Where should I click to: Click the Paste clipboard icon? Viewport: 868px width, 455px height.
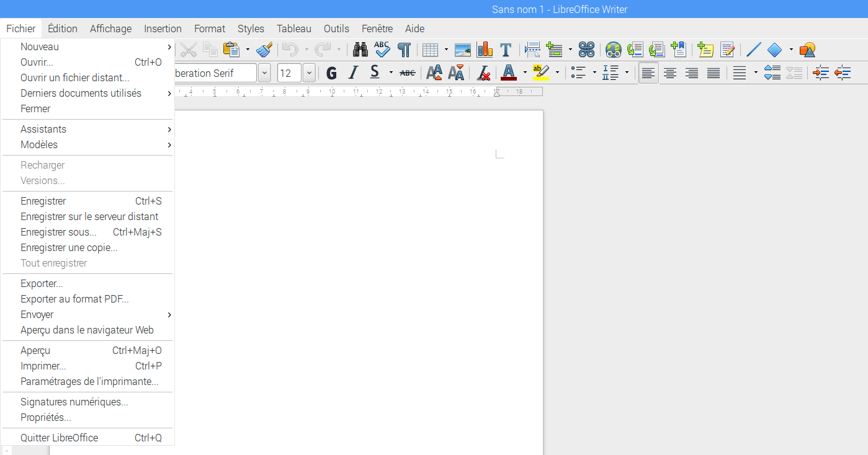[x=231, y=50]
